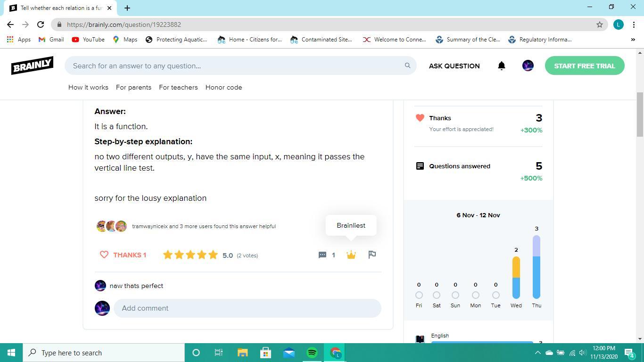Image resolution: width=644 pixels, height=362 pixels.
Task: Open Contaminated Site bookmark
Action: coord(322,40)
